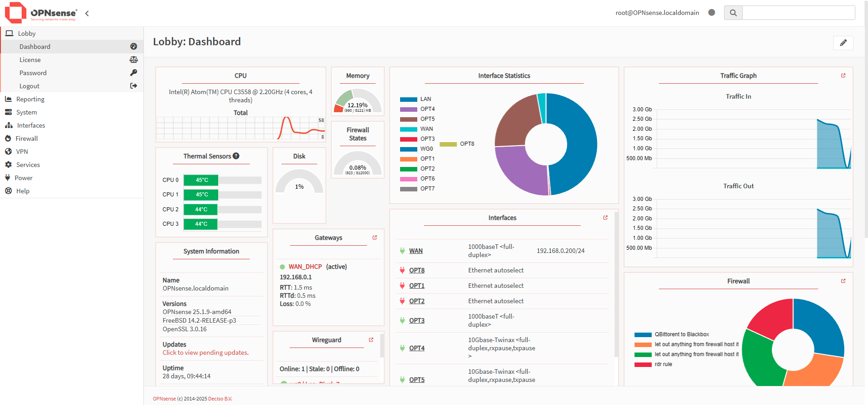Open Firewall widget external link icon
868x405 pixels.
tap(843, 281)
